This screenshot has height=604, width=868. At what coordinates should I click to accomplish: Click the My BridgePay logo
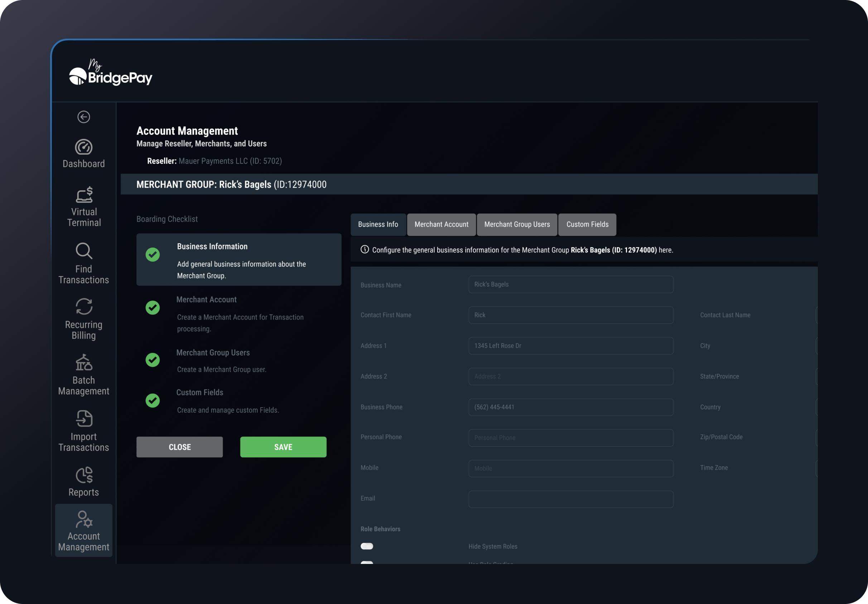pyautogui.click(x=110, y=72)
